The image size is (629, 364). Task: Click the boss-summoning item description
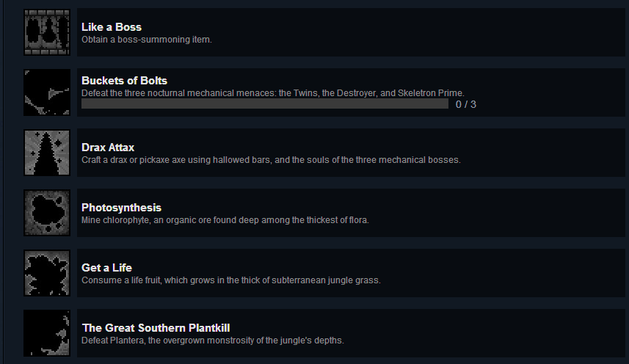147,40
